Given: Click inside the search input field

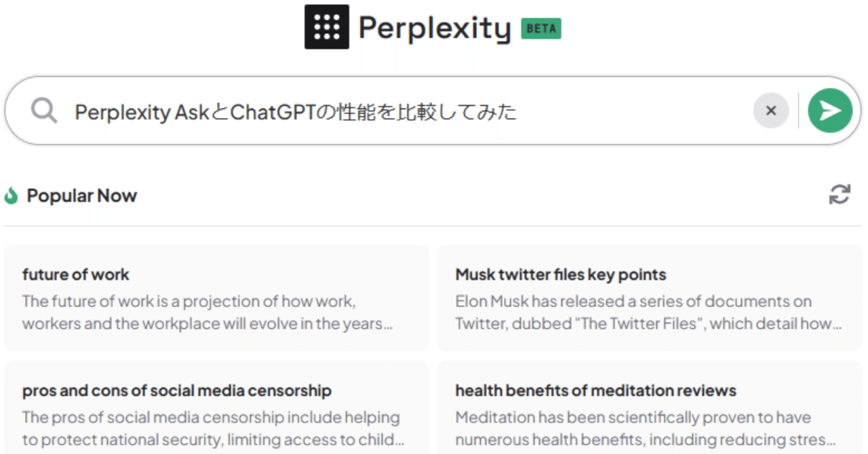Looking at the screenshot, I should point(407,110).
